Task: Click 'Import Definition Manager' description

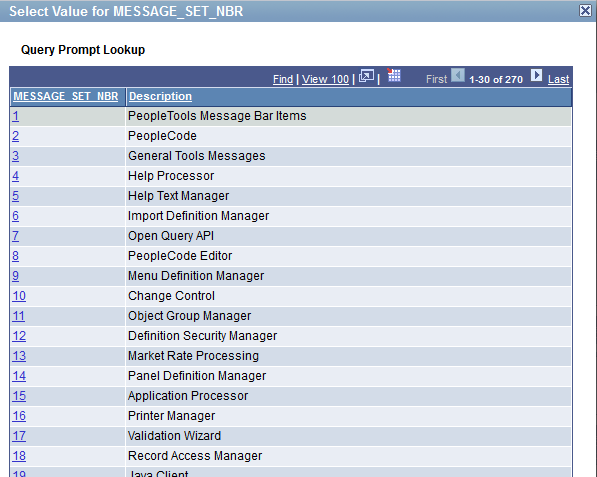Action: 198,216
